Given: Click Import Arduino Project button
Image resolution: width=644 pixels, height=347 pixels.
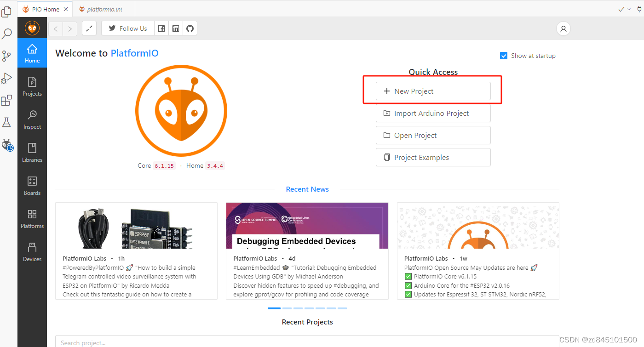Looking at the screenshot, I should 433,113.
